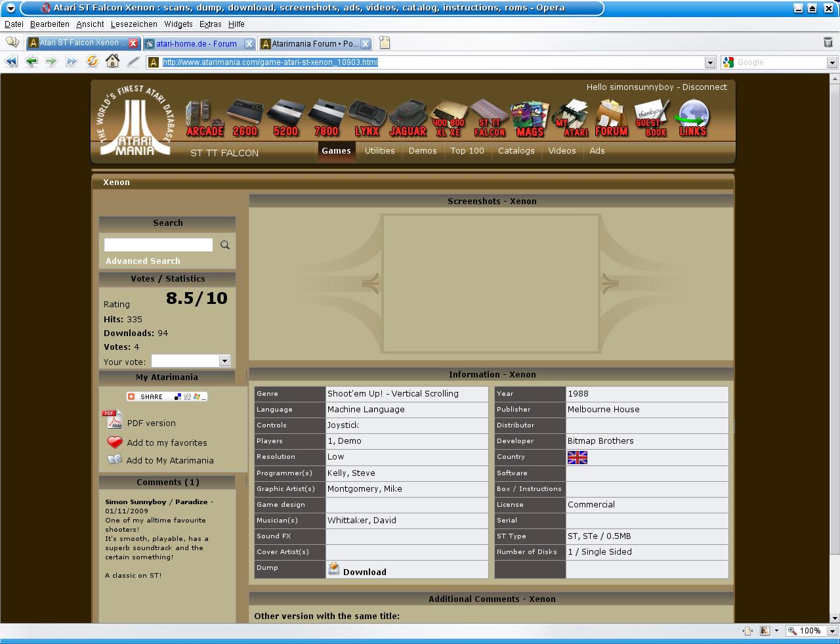Open the Atari 7800 console icon
Screen dimensions: 840x644
point(326,118)
